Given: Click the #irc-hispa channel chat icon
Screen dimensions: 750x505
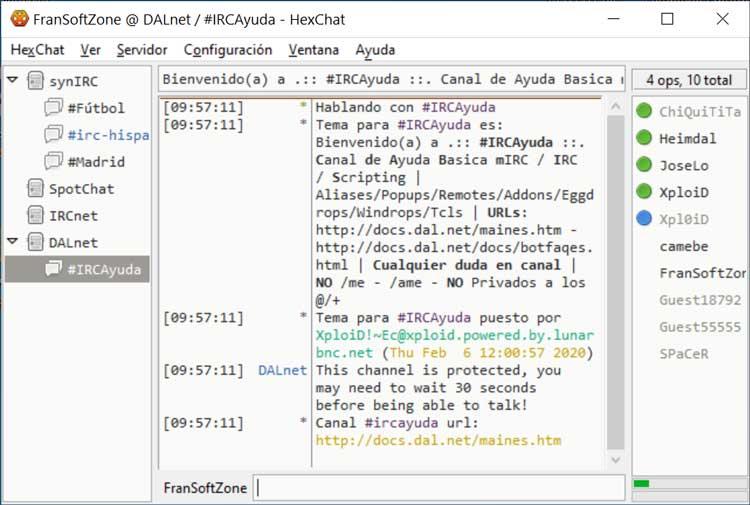Looking at the screenshot, I should click(54, 134).
